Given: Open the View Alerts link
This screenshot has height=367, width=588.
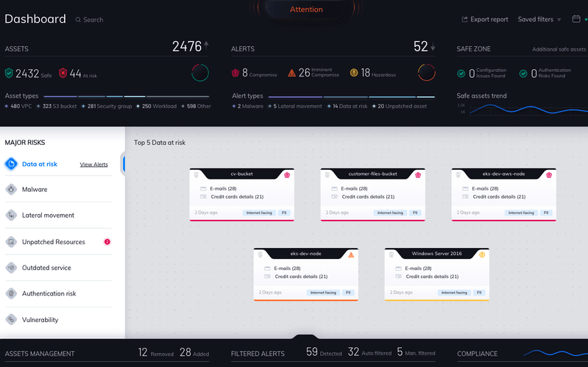Looking at the screenshot, I should point(93,165).
